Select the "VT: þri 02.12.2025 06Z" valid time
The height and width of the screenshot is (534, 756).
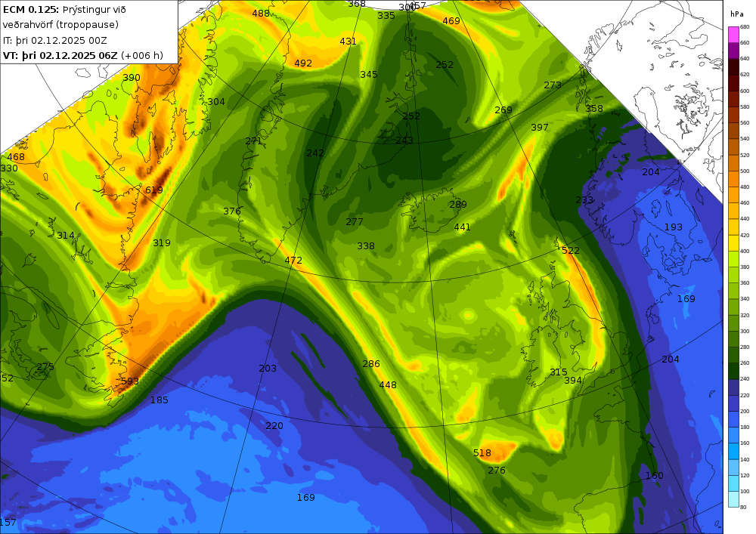[60, 55]
